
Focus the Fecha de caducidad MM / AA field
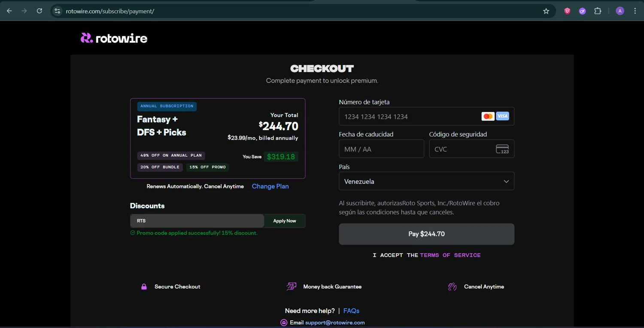[x=381, y=149]
